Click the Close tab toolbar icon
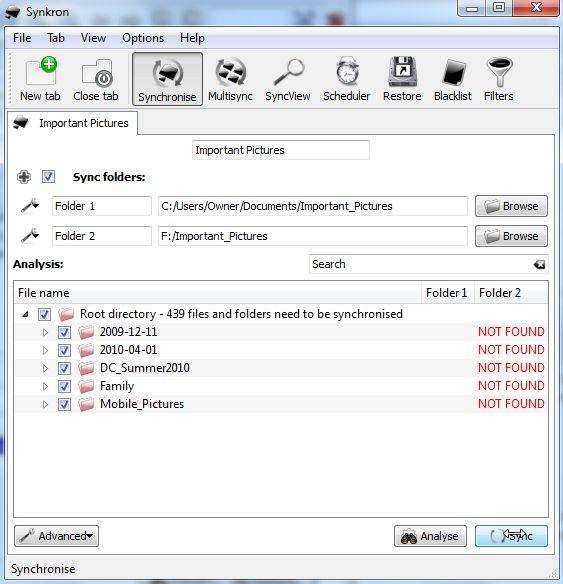 click(96, 79)
